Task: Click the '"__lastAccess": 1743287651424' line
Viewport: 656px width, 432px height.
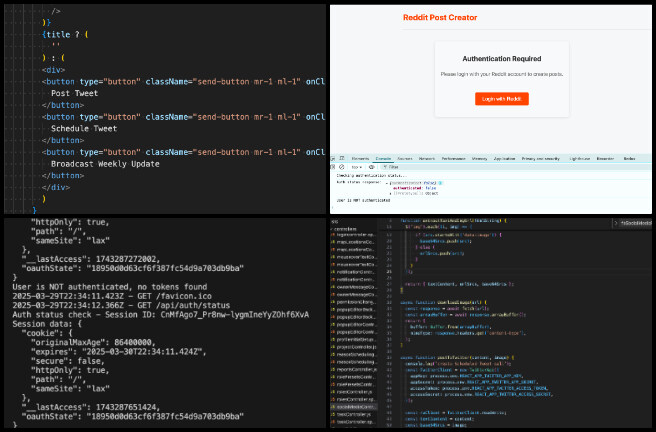Action: 91,407
